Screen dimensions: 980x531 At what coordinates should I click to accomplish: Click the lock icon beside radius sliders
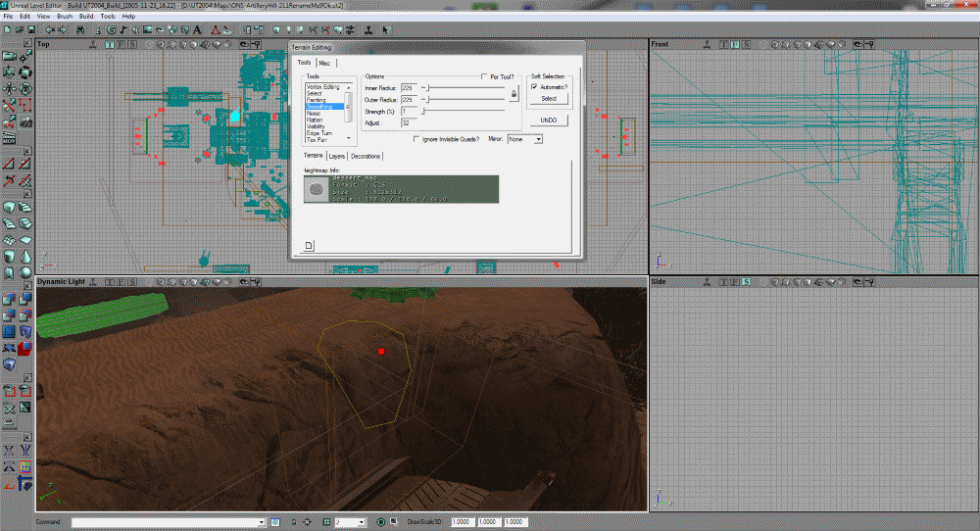click(512, 94)
